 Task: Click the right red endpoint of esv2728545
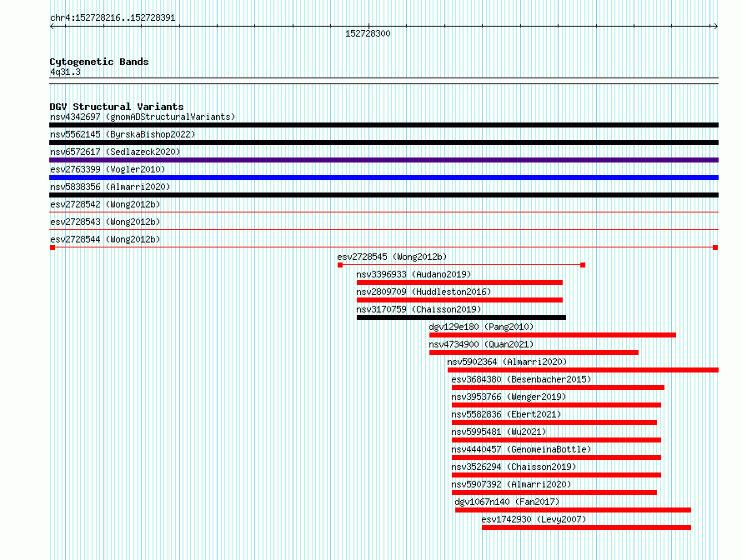583,265
